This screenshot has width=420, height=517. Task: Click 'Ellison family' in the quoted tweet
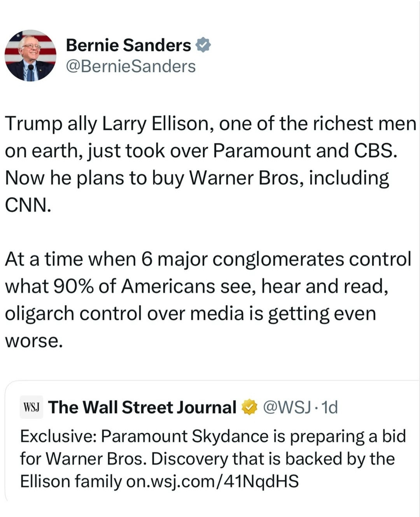pyautogui.click(x=71, y=481)
